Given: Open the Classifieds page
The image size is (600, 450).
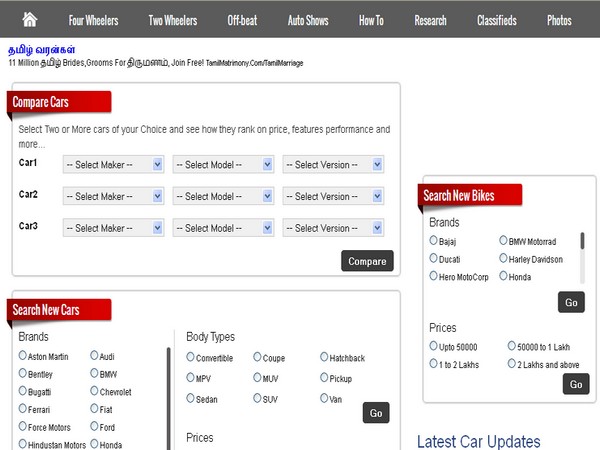Looking at the screenshot, I should (497, 20).
